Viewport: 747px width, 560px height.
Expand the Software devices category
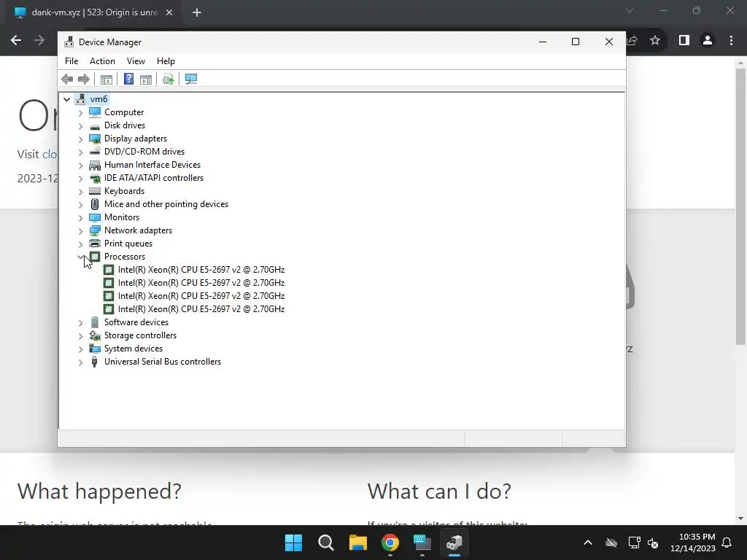80,323
